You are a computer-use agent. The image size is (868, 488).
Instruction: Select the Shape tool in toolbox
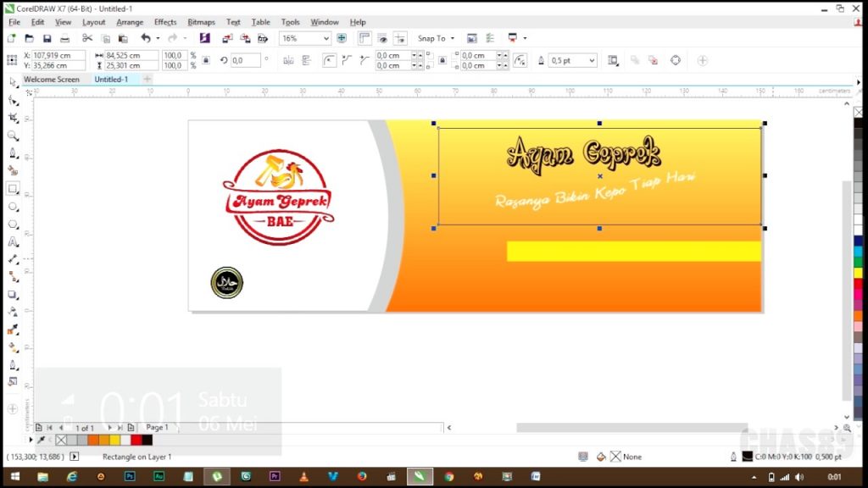pos(14,100)
